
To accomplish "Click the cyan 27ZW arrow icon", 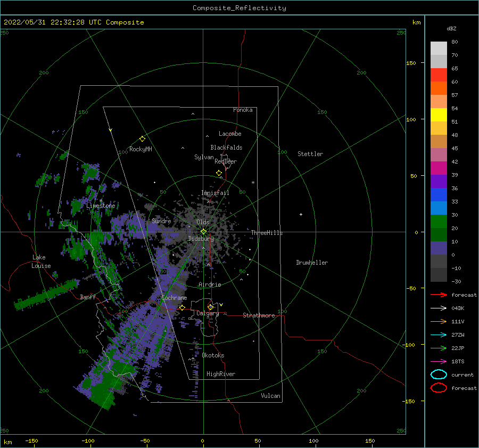I will click(x=439, y=335).
